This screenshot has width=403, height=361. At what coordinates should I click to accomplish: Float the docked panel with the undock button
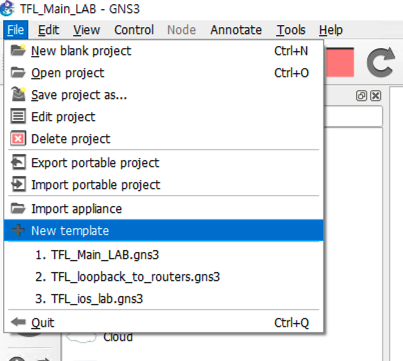pyautogui.click(x=361, y=96)
